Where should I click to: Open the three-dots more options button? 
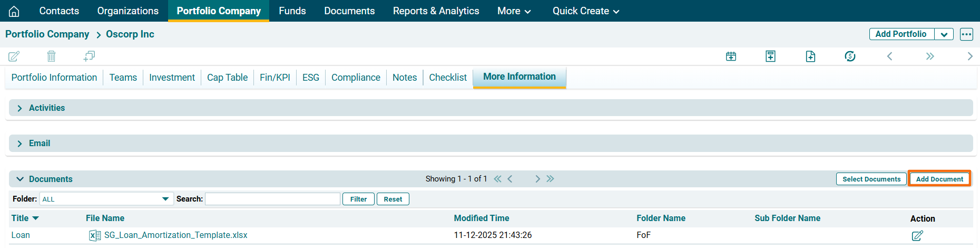(x=966, y=34)
